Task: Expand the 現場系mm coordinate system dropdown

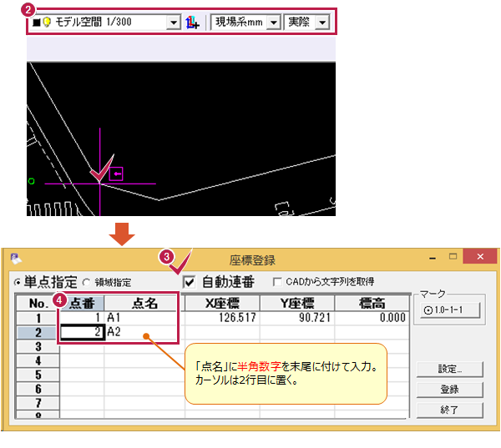Action: (272, 23)
